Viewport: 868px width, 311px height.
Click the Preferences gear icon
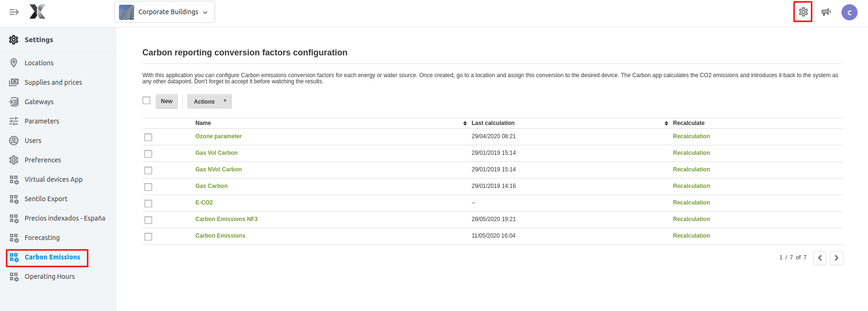click(14, 160)
